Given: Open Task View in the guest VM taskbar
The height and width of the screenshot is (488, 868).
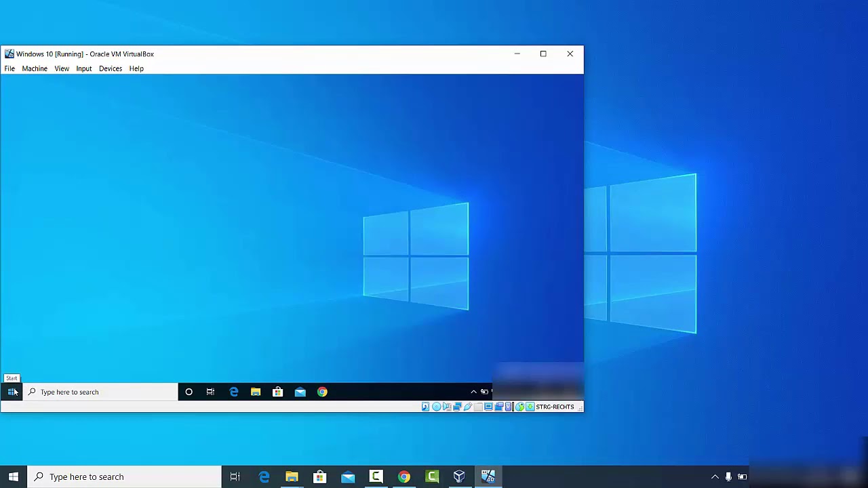Looking at the screenshot, I should [210, 392].
